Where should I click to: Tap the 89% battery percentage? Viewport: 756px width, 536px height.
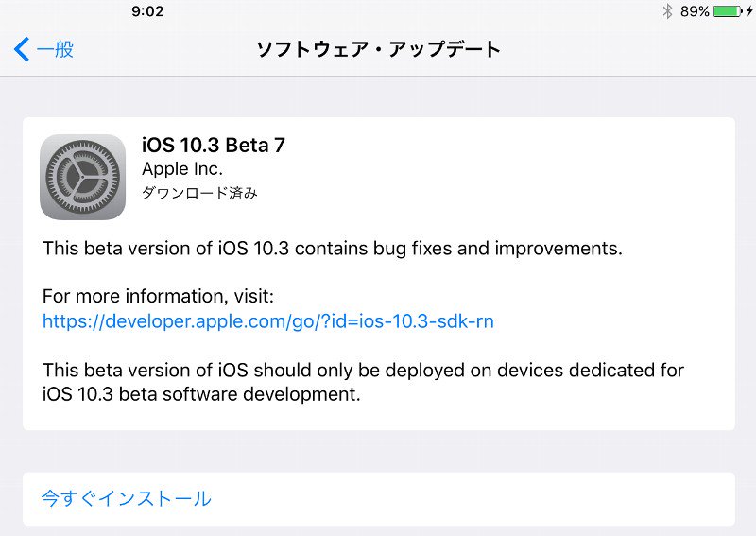(695, 11)
